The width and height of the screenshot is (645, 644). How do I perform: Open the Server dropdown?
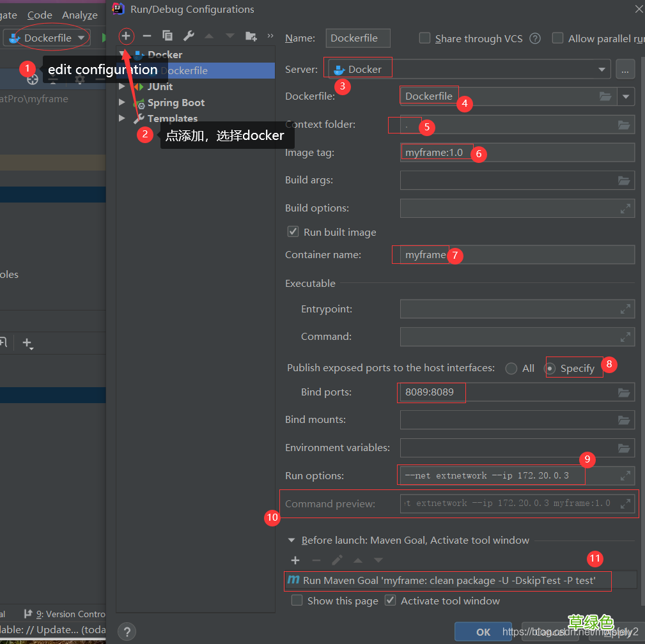pyautogui.click(x=602, y=70)
